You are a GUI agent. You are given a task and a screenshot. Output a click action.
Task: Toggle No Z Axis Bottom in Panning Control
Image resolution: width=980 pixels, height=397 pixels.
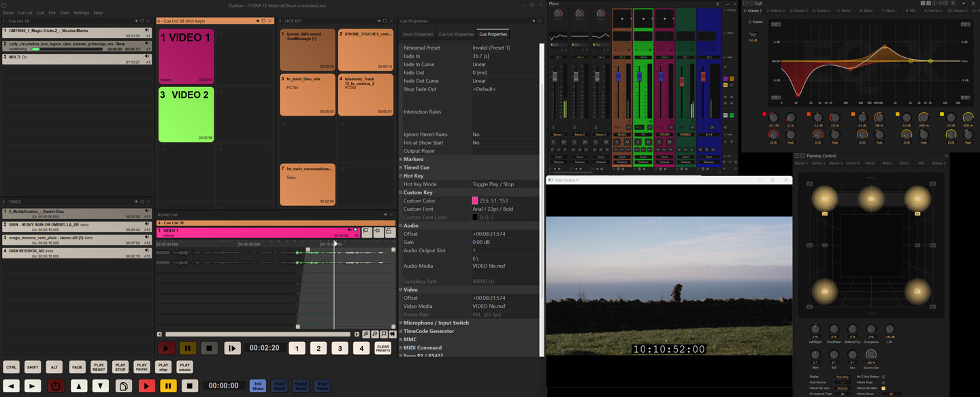coord(883,377)
